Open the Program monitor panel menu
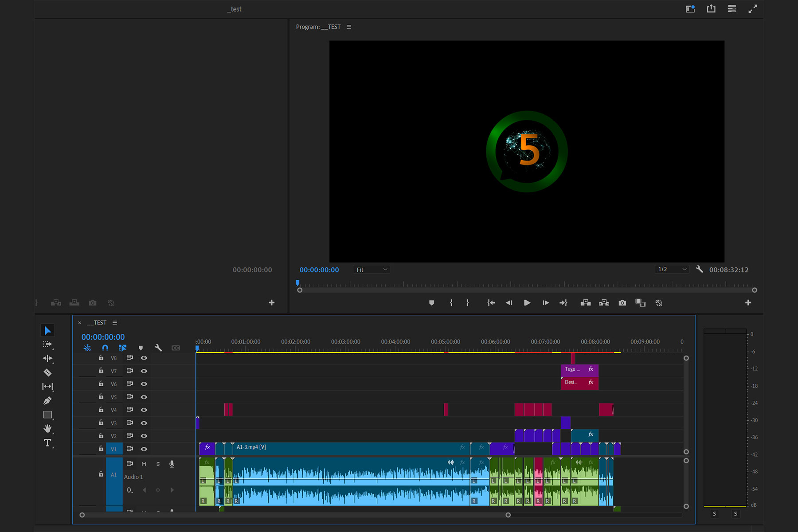 click(x=349, y=27)
